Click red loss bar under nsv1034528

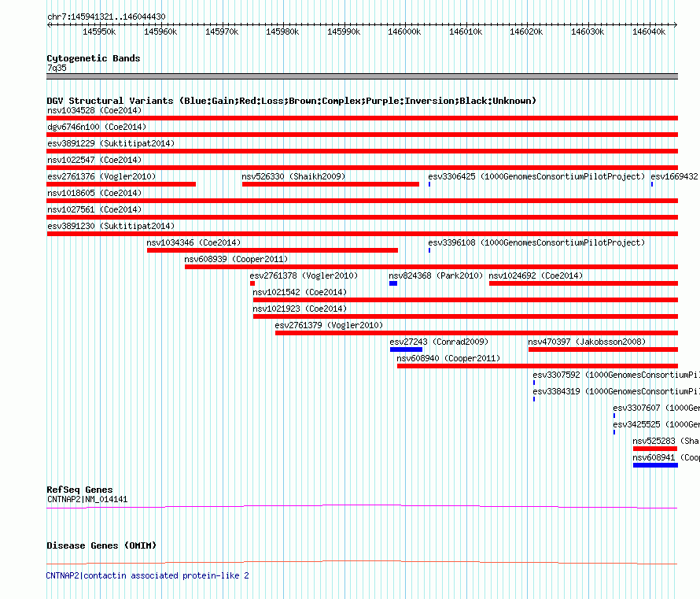362,118
